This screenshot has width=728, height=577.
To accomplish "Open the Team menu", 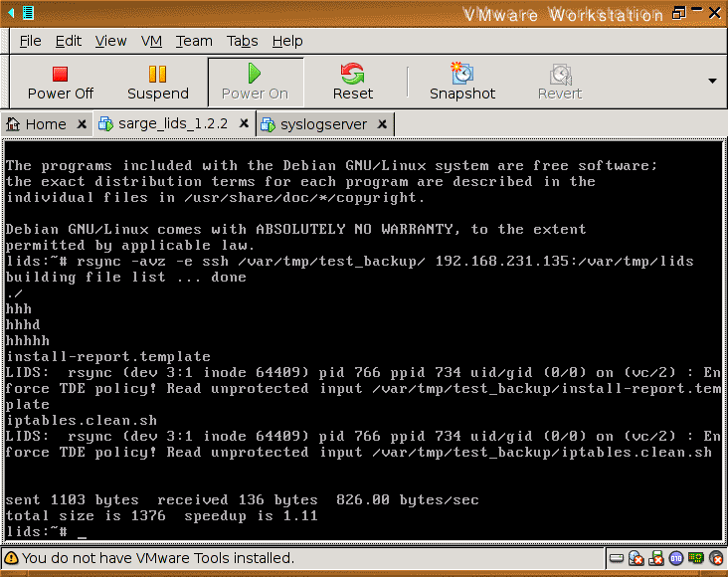I will coord(194,41).
